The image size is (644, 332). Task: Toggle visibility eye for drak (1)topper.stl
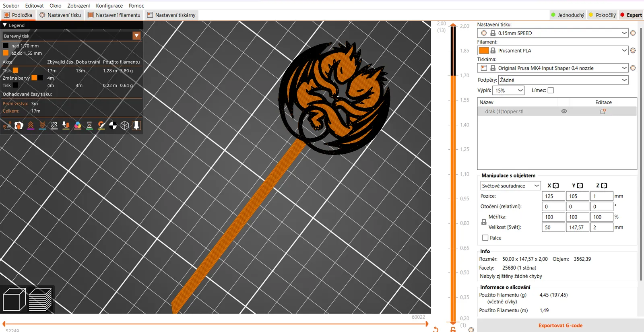coord(564,111)
